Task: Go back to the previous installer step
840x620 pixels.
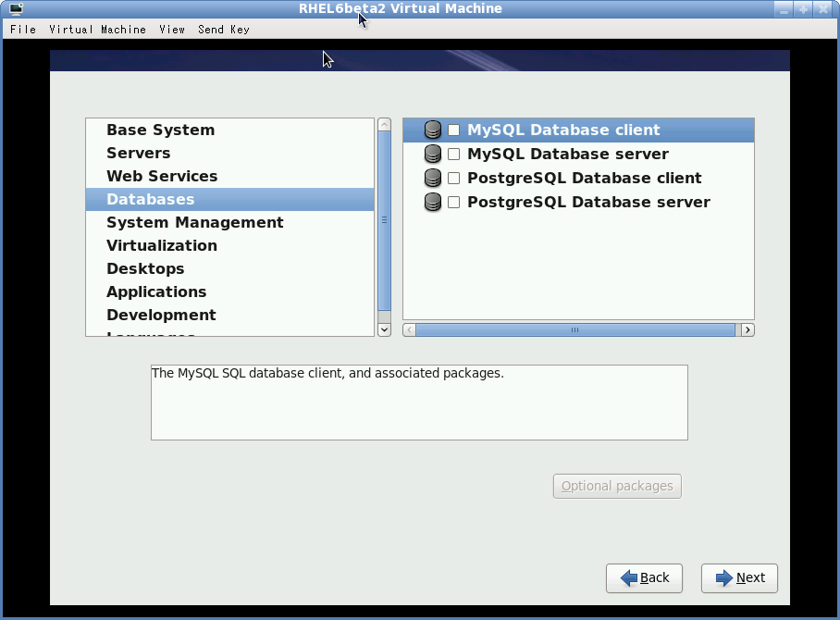Action: coord(644,578)
